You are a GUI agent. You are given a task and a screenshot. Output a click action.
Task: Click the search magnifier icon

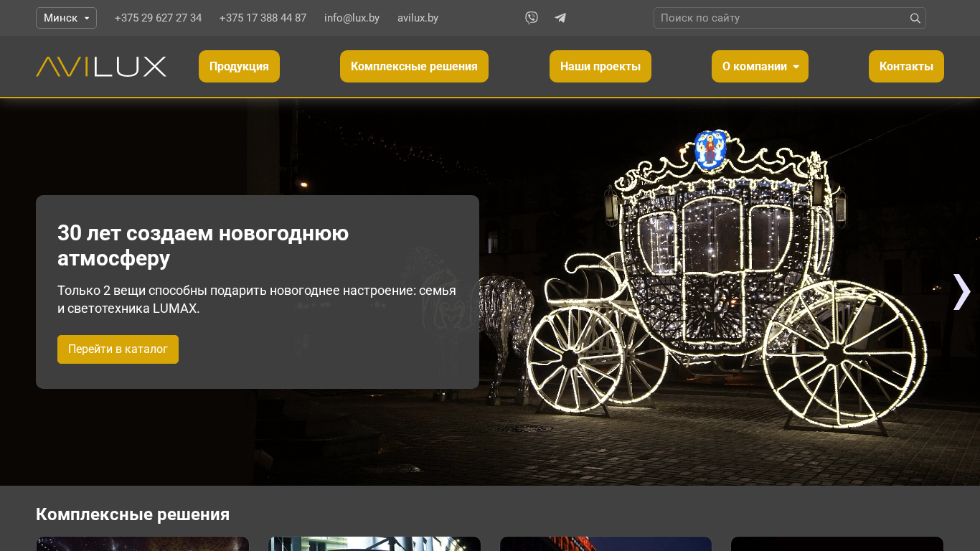[915, 18]
